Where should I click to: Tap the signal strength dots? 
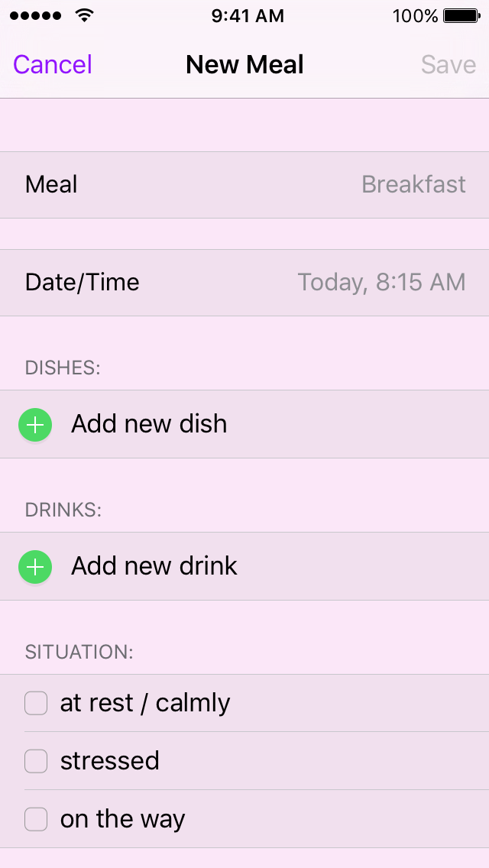coord(35,16)
